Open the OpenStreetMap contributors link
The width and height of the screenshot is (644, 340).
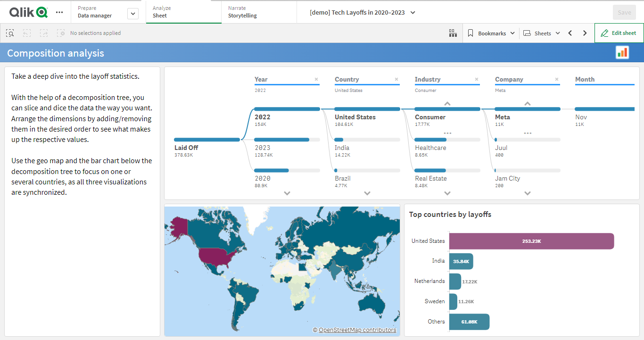357,330
